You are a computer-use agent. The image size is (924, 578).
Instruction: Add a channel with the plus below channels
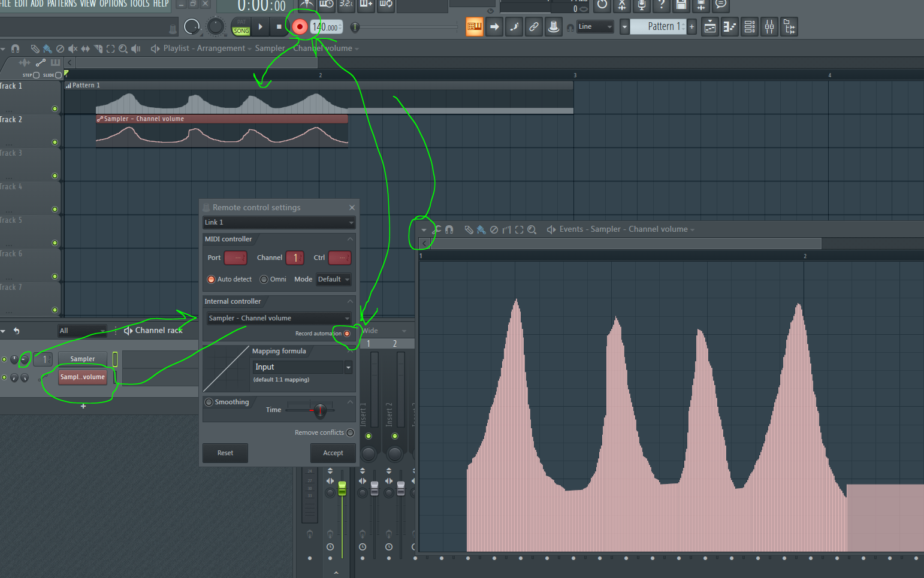[x=83, y=406]
